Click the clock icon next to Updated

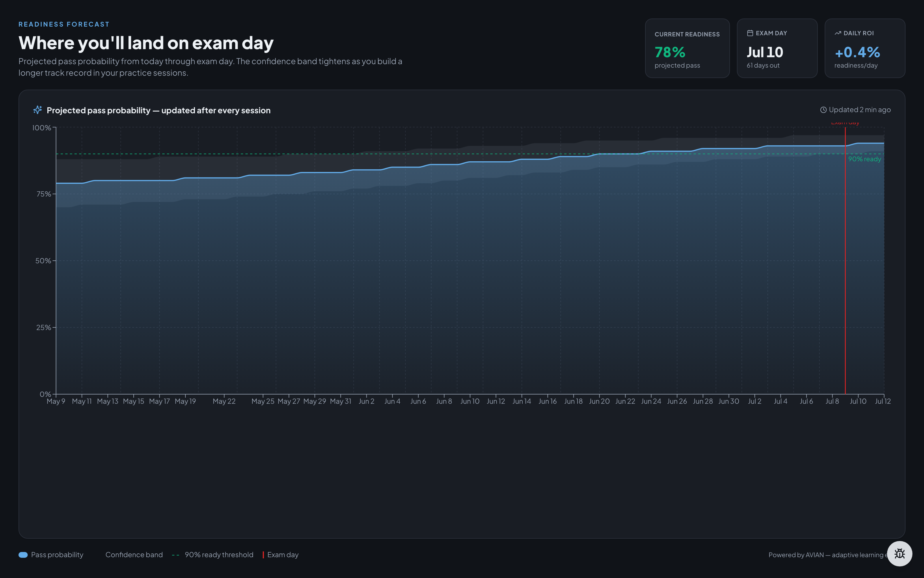point(823,110)
